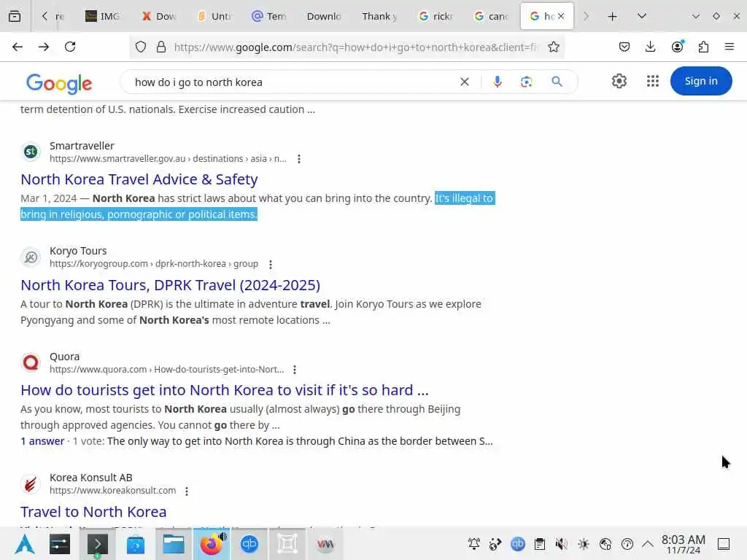The height and width of the screenshot is (560, 747).
Task: Switch to the Unti tab
Action: click(x=214, y=16)
